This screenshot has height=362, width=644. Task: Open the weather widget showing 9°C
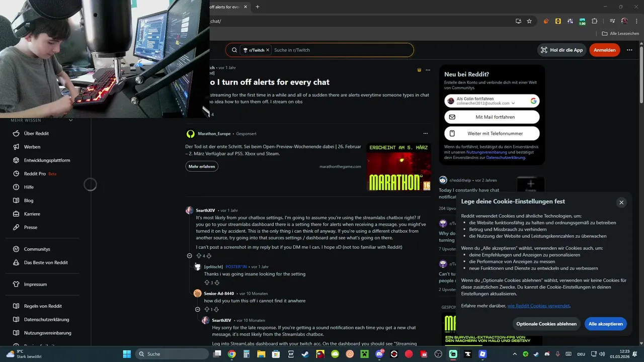point(23,354)
